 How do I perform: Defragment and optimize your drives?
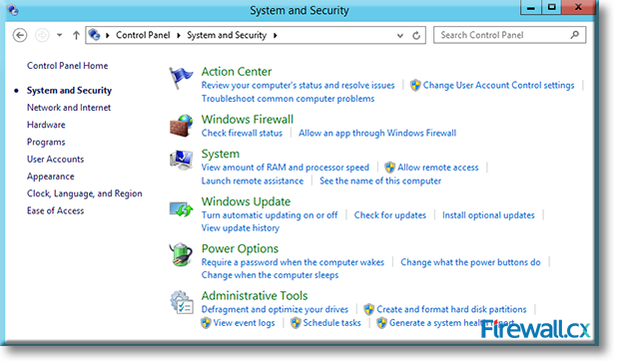pos(275,309)
